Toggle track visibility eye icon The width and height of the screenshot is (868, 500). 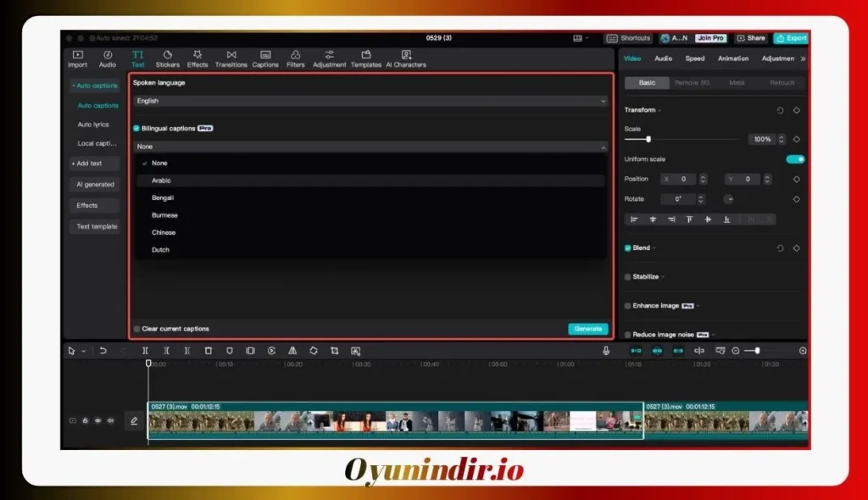pos(98,421)
